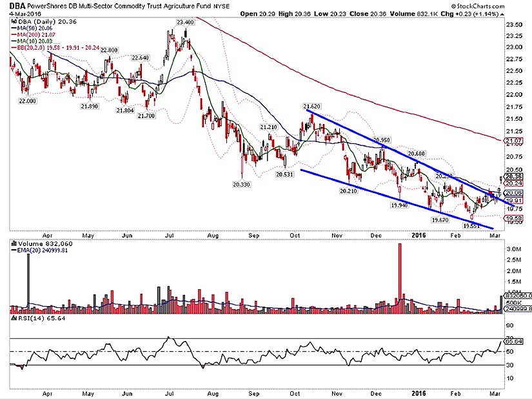
Task: Click the indicator icon beside RSI(14)
Action: 14,318
